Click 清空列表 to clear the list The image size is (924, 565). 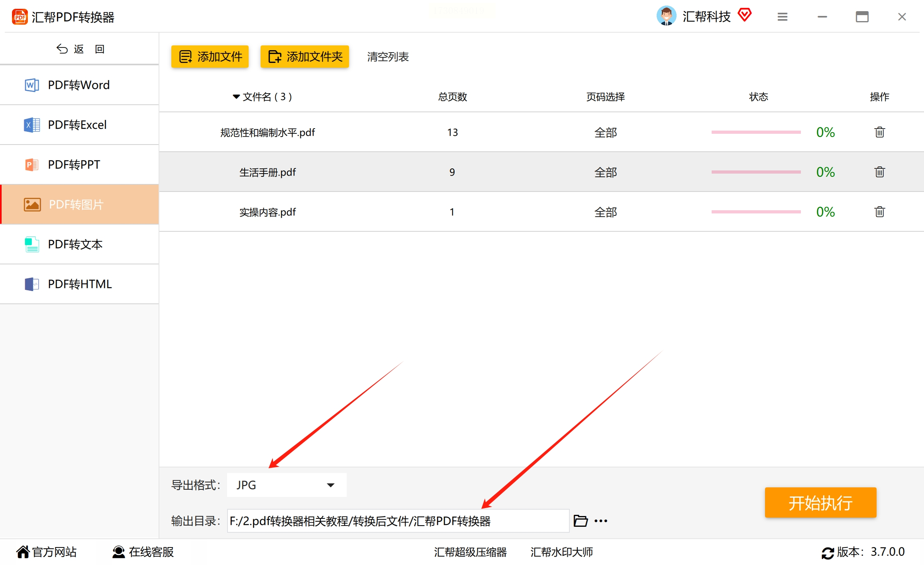[x=388, y=57]
